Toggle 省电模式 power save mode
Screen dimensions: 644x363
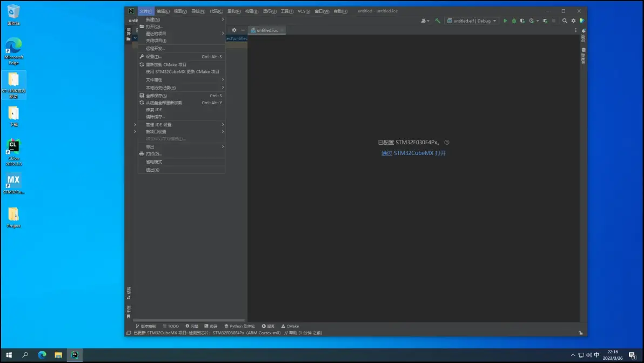[x=154, y=162]
